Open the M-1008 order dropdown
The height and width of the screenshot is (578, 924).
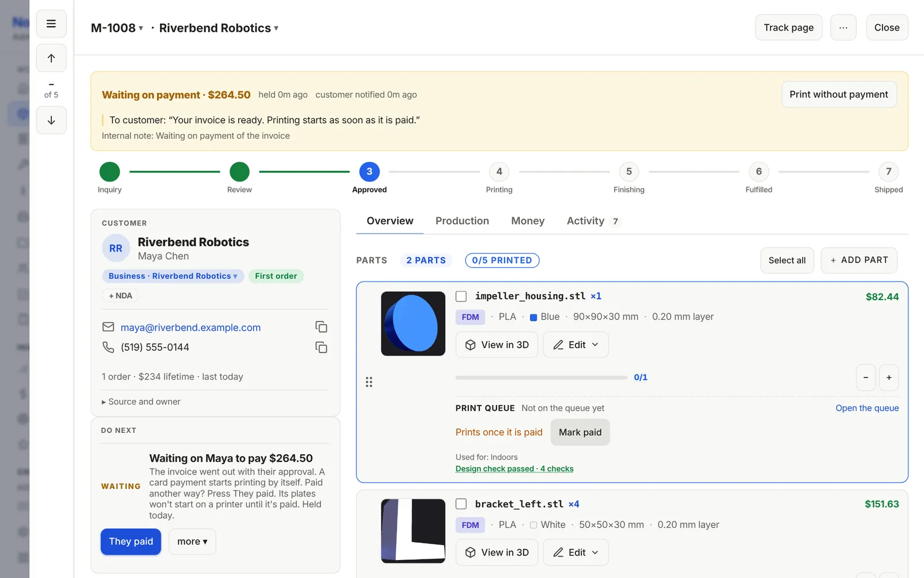click(117, 28)
